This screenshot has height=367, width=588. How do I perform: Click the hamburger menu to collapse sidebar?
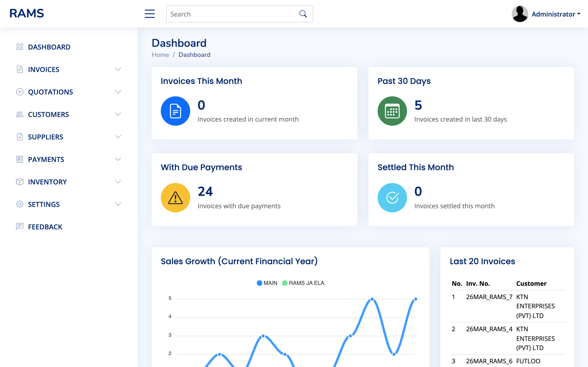click(150, 14)
